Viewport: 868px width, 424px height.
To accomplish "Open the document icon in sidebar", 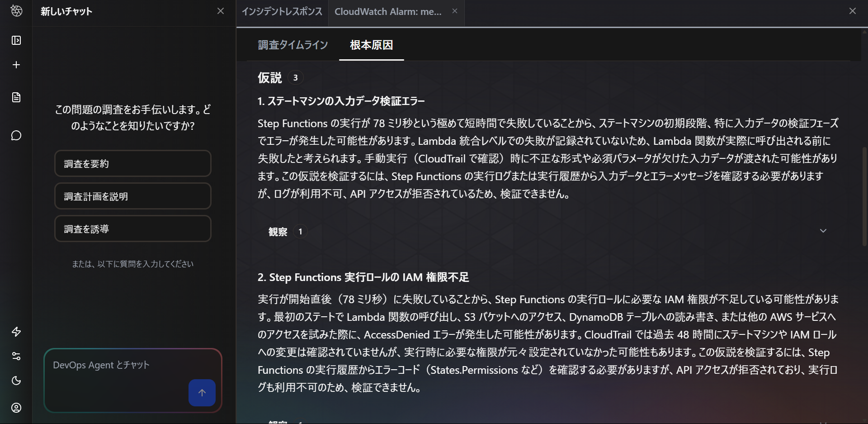I will click(x=16, y=98).
